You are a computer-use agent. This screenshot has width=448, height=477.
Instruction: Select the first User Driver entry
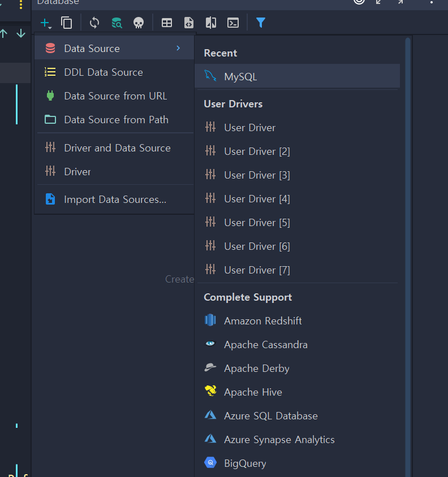tap(297, 128)
